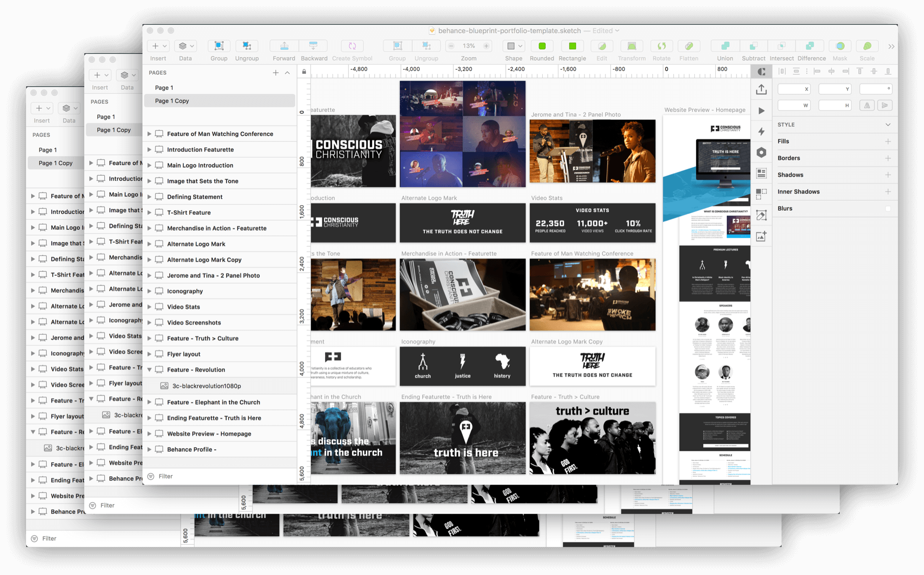Click the Backward arrange tool
This screenshot has height=575, width=924.
point(314,46)
